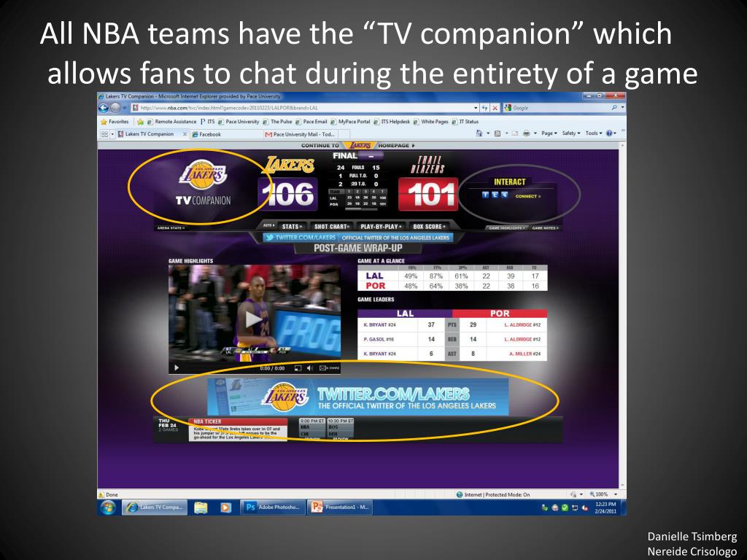
Task: Click the search magnifier icon
Action: click(x=614, y=108)
